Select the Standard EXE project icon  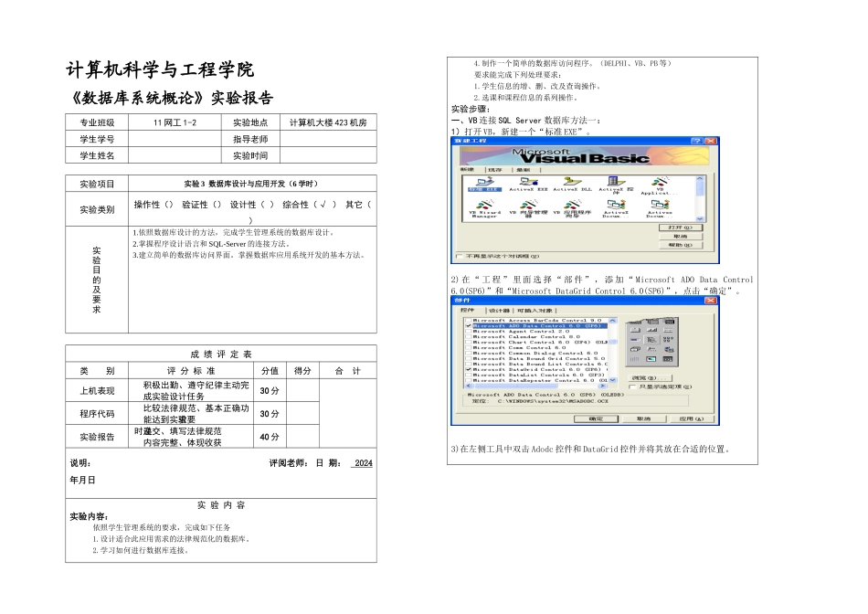[485, 185]
